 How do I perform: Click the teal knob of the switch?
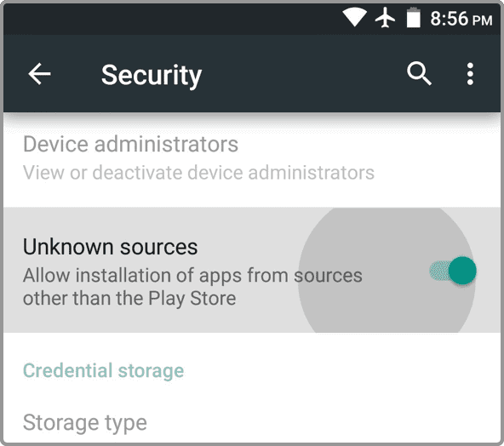462,271
